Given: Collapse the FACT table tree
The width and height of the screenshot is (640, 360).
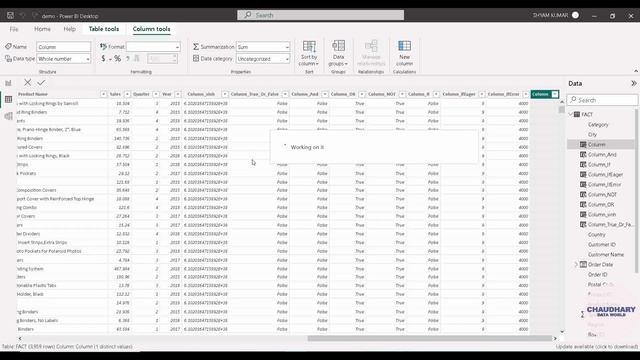Looking at the screenshot, I should (x=571, y=114).
